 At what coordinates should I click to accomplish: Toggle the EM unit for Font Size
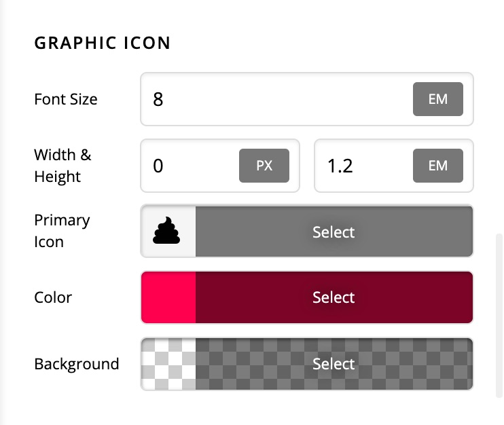pyautogui.click(x=438, y=99)
